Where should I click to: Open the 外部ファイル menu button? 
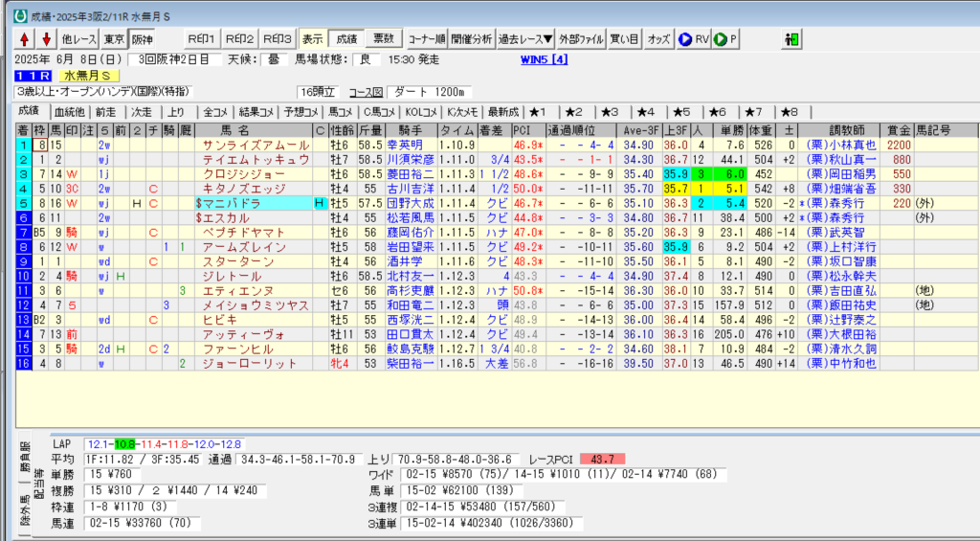pos(582,39)
